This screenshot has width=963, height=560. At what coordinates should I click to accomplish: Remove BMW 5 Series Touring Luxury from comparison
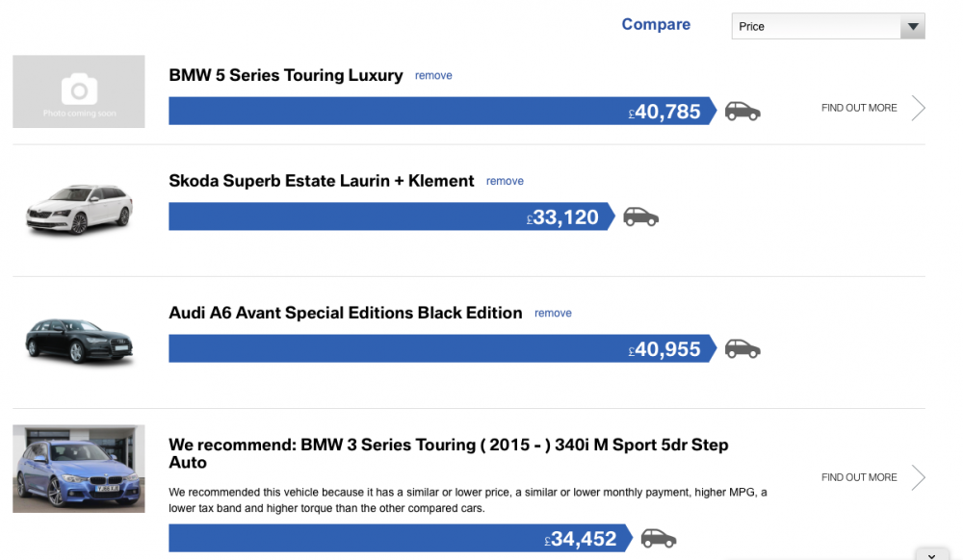click(433, 75)
